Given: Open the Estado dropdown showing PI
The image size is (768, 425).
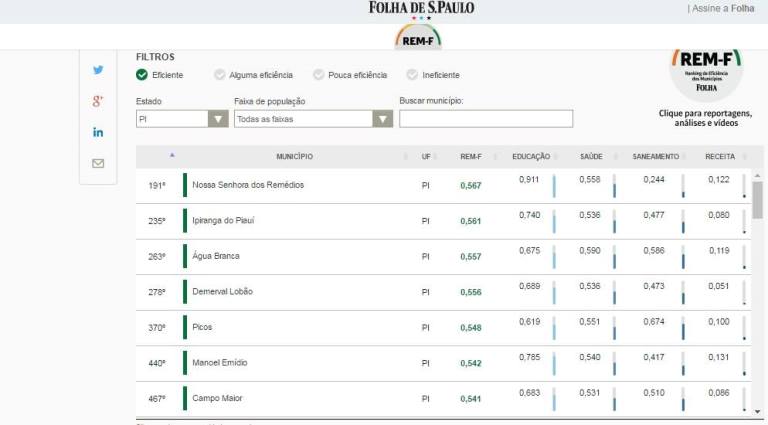Looking at the screenshot, I should point(182,119).
